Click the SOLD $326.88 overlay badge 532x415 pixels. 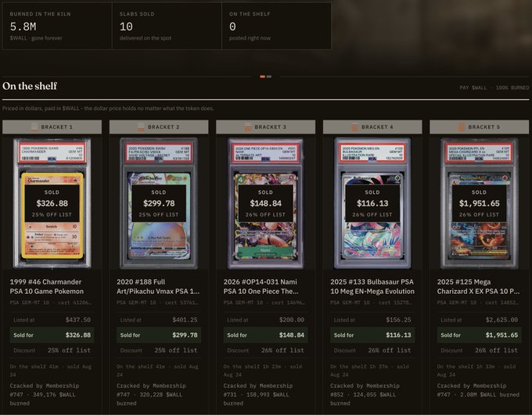(x=52, y=203)
